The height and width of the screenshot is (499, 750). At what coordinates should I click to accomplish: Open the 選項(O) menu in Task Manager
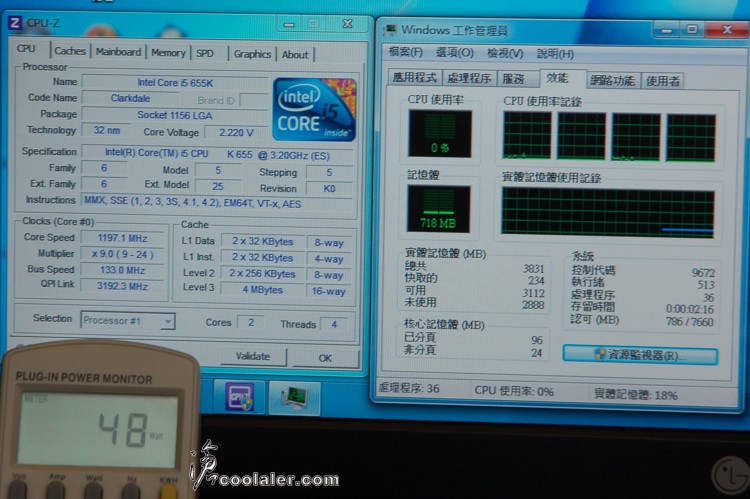tap(454, 53)
